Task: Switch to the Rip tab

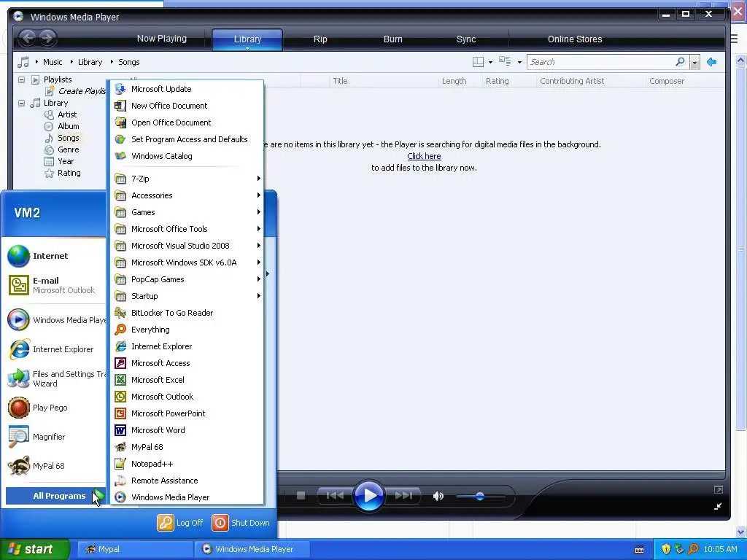Action: (320, 39)
